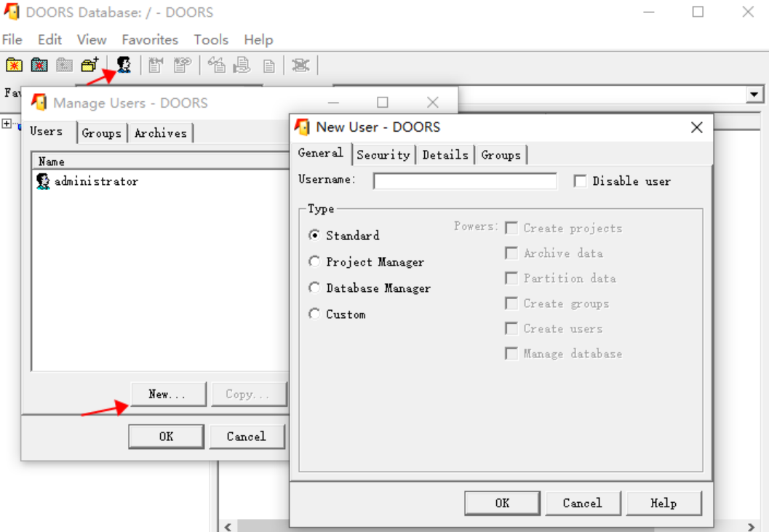Maximize the main DOORS Database window
The height and width of the screenshot is (532, 769).
pyautogui.click(x=698, y=12)
